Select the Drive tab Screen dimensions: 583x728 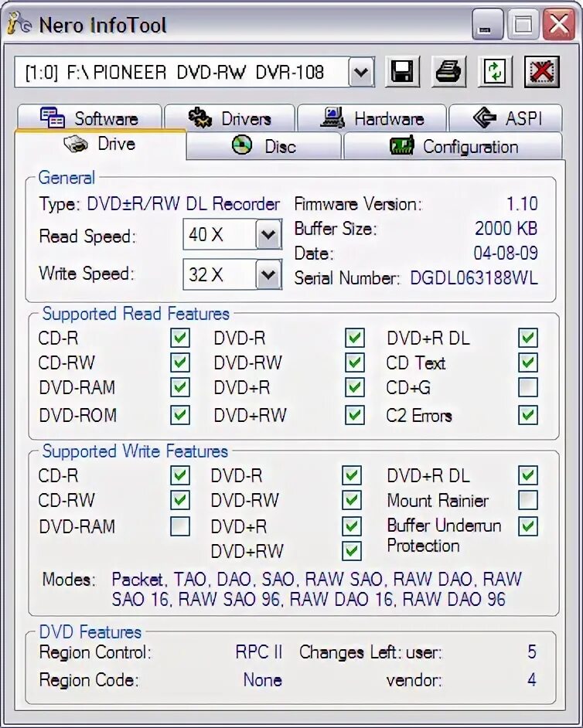point(101,144)
